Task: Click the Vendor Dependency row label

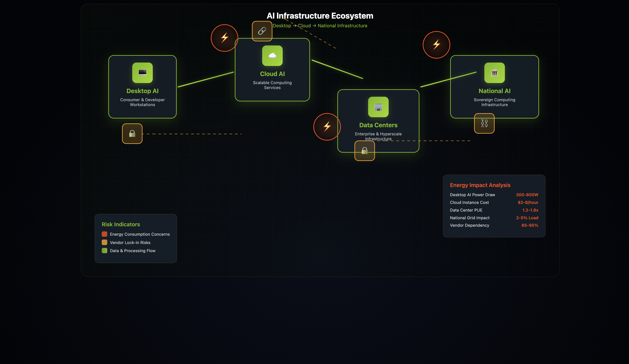Action: [x=469, y=225]
